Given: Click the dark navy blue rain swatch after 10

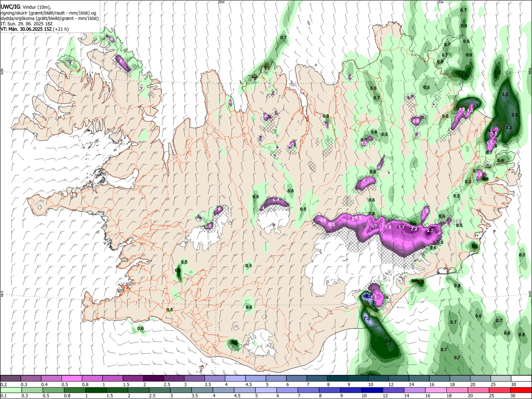Looking at the screenshot, I should 372,390.
